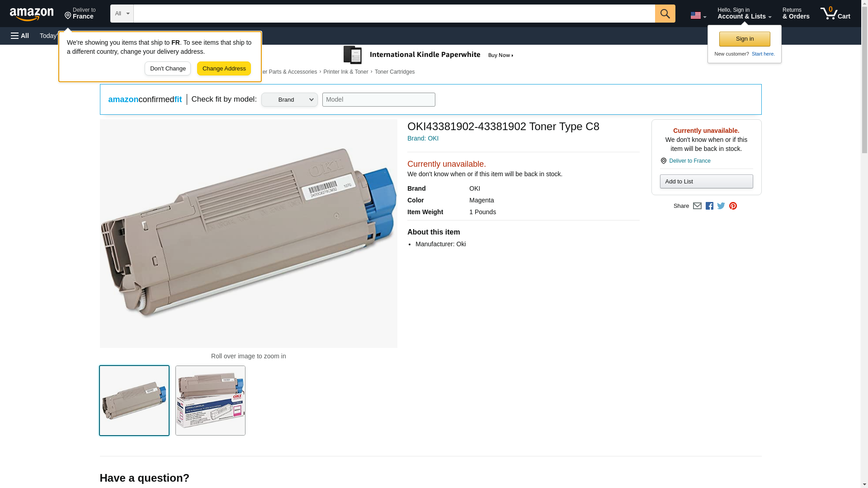The height and width of the screenshot is (488, 868).
Task: Share item via email icon
Action: pos(697,206)
